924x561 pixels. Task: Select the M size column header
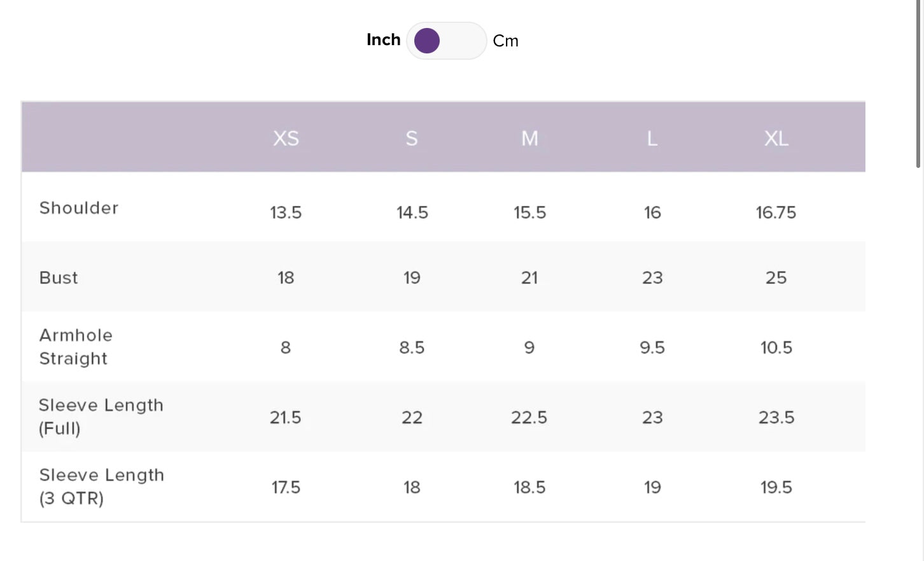coord(529,138)
